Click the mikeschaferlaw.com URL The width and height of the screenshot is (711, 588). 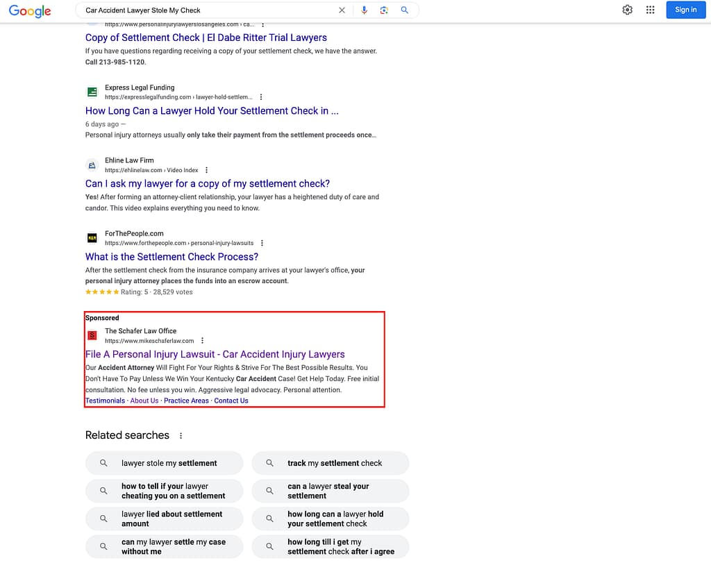click(149, 341)
